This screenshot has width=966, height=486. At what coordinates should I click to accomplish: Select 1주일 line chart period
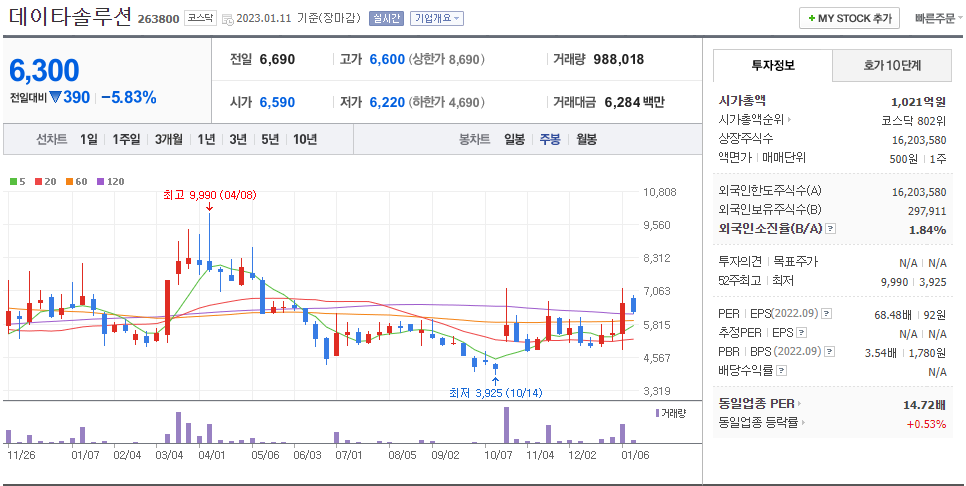click(x=126, y=140)
